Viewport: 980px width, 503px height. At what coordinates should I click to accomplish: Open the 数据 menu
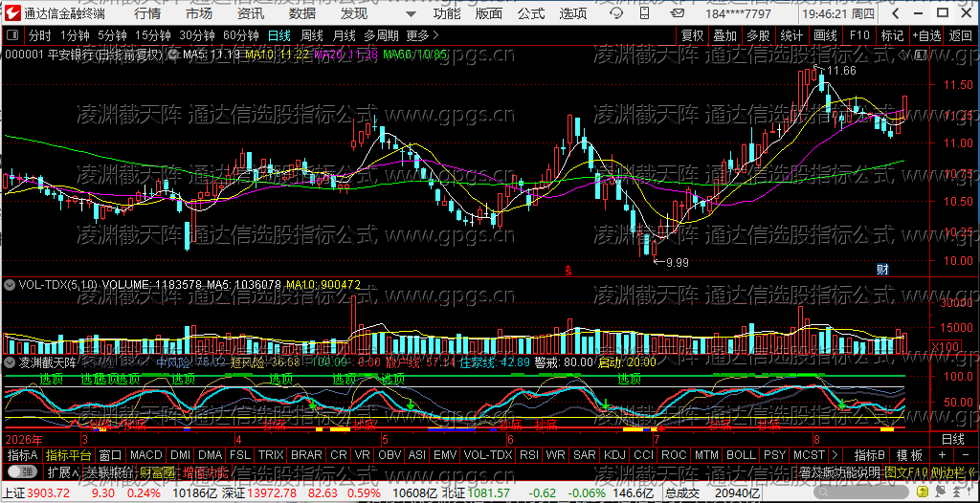pyautogui.click(x=302, y=13)
